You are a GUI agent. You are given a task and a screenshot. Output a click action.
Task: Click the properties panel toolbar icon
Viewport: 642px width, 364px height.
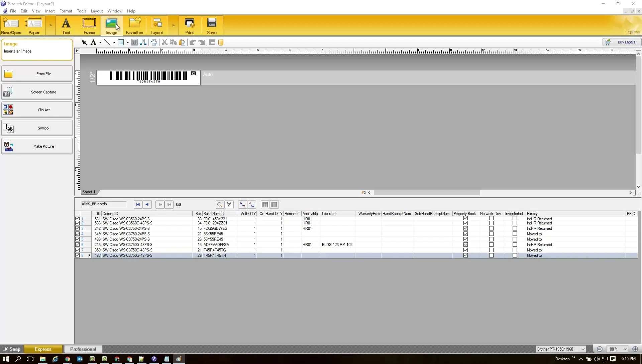point(212,42)
